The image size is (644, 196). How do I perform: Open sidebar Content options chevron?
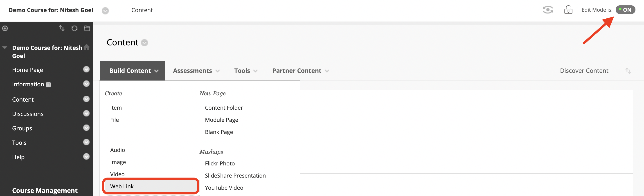pos(86,99)
